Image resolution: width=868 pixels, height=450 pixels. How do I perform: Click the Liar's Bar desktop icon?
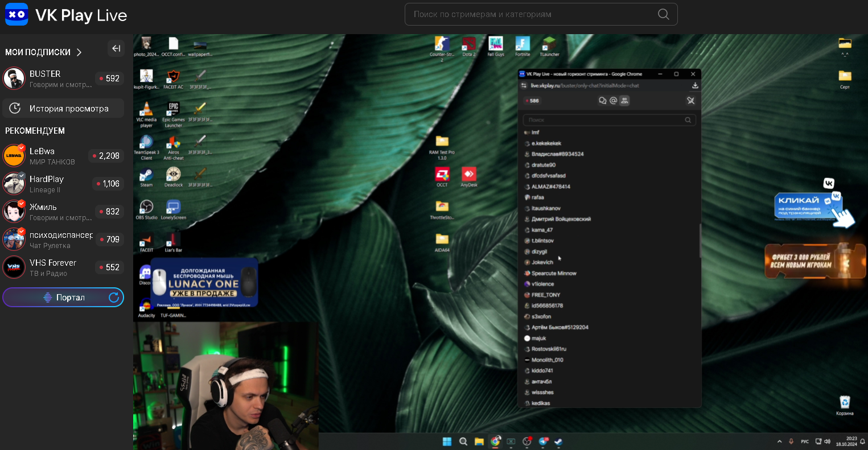(173, 242)
